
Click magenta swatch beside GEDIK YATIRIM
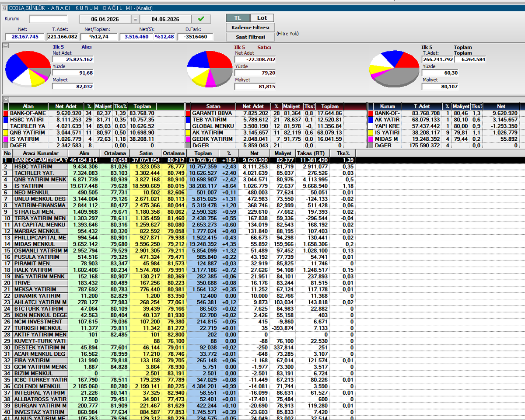[x=188, y=139]
